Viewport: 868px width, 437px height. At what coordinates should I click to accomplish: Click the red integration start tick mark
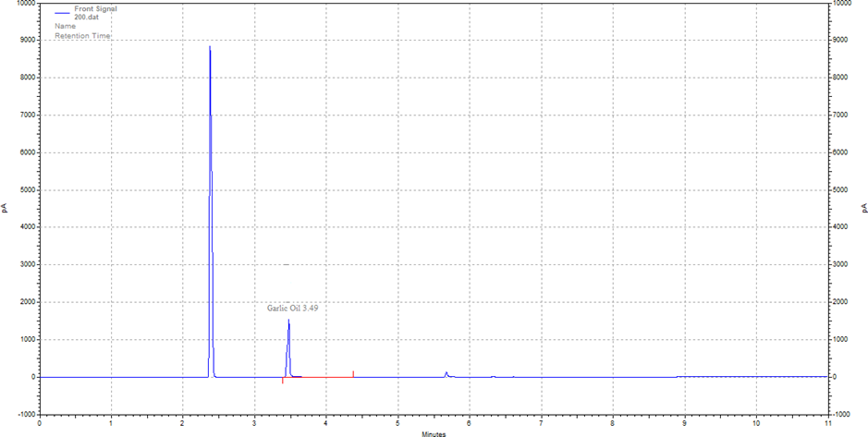[x=282, y=380]
